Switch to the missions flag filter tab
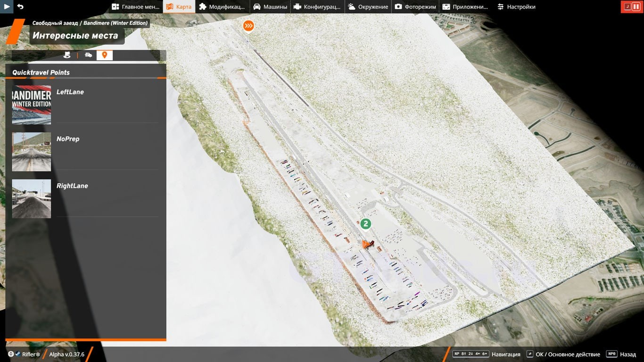Viewport: 644px width, 362px height. (67, 55)
